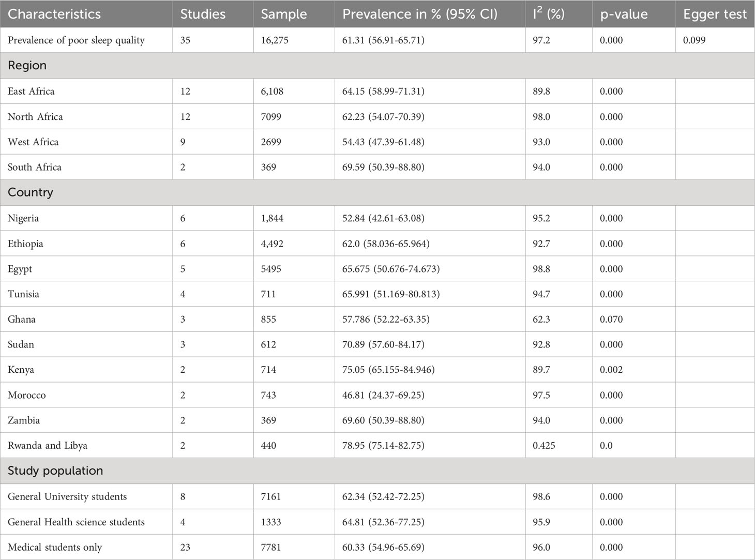Click I² value 98.6

pyautogui.click(x=541, y=497)
